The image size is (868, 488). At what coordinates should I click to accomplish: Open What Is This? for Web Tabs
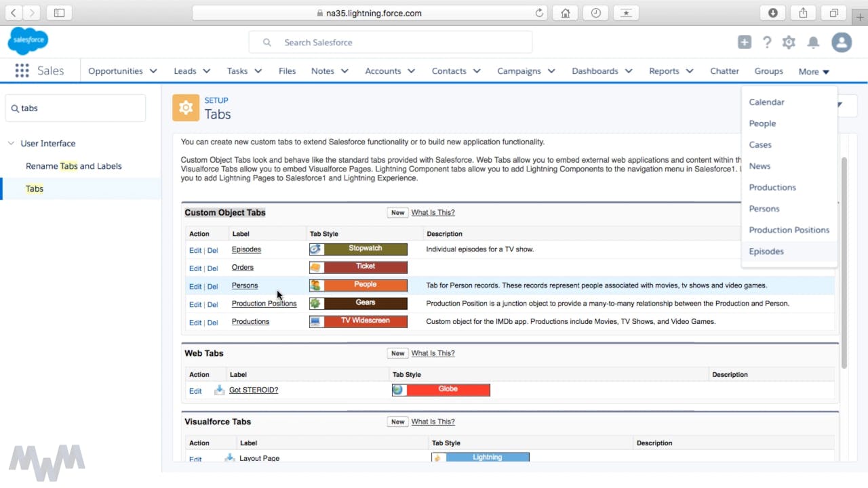(433, 353)
